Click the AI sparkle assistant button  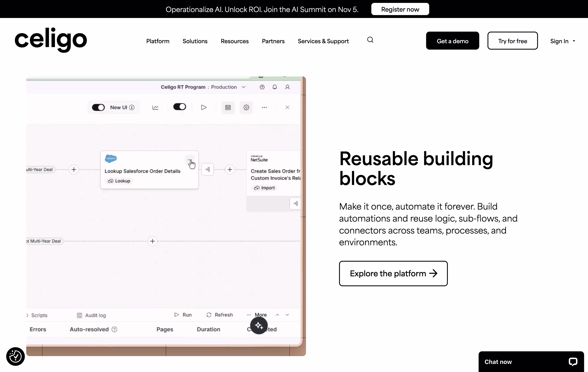(x=259, y=325)
